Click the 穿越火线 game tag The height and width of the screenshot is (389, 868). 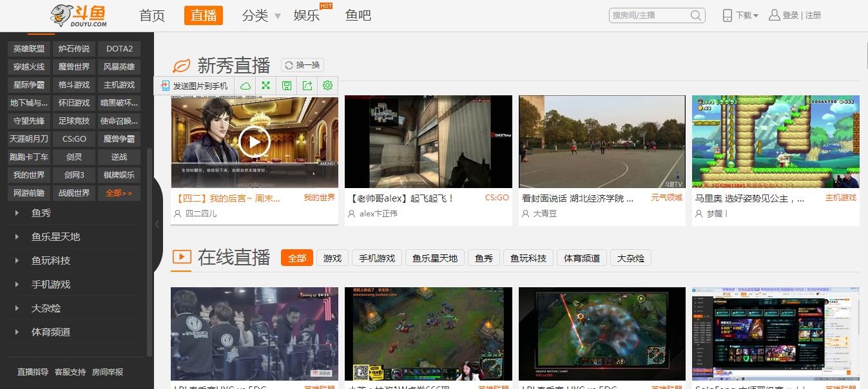pyautogui.click(x=29, y=67)
